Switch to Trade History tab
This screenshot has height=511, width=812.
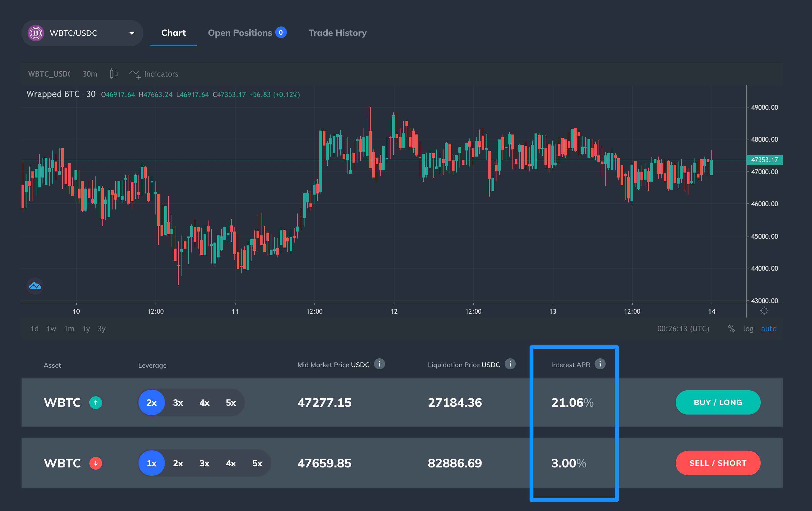click(338, 33)
